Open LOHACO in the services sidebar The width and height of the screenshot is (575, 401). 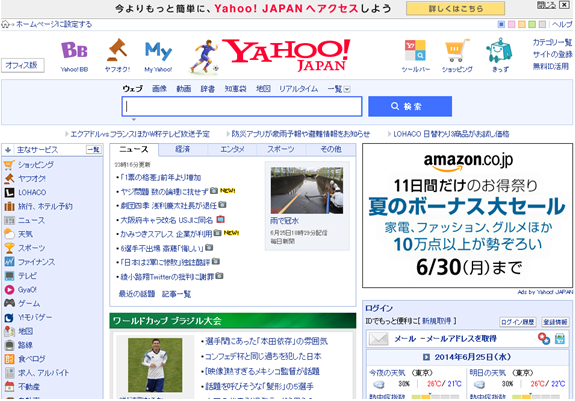[32, 193]
